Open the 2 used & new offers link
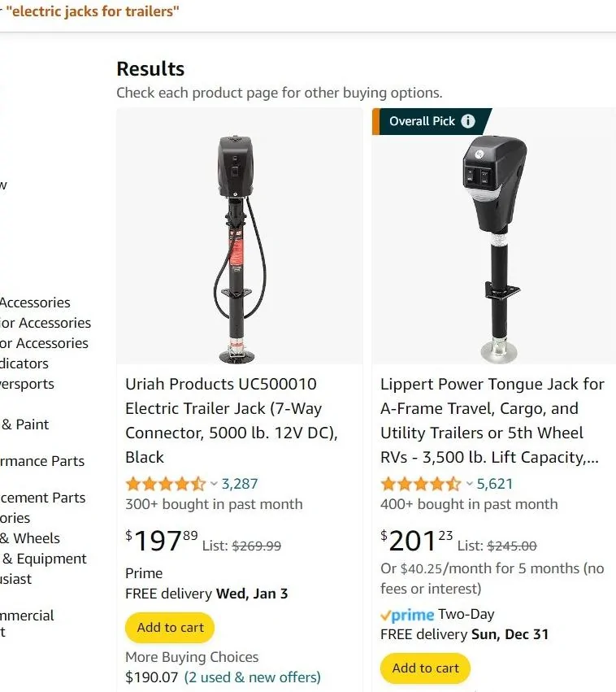Image resolution: width=616 pixels, height=692 pixels. [x=252, y=677]
